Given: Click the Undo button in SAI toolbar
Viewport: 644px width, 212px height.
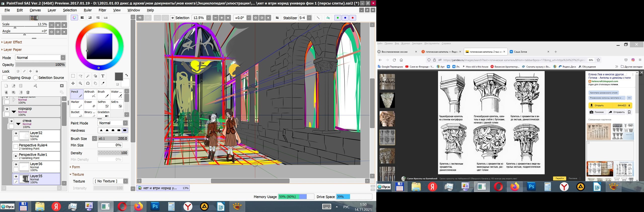Looking at the screenshot, I should tap(140, 18).
